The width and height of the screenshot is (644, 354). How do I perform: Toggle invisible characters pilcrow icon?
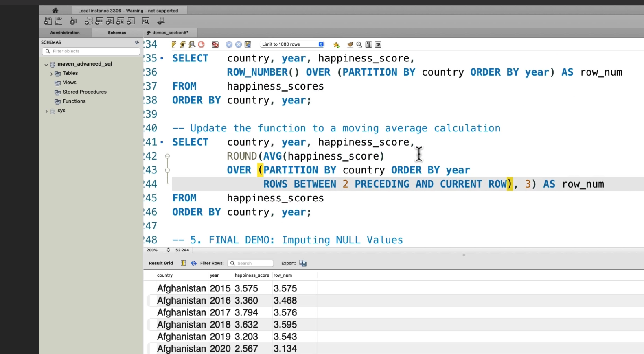[x=369, y=44]
